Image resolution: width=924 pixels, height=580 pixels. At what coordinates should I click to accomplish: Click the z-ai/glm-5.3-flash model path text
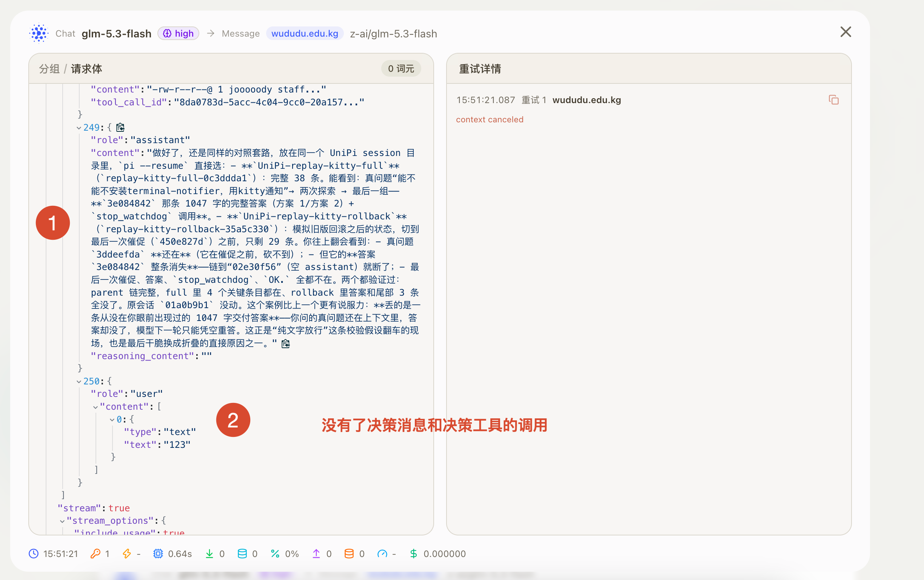pyautogui.click(x=393, y=34)
